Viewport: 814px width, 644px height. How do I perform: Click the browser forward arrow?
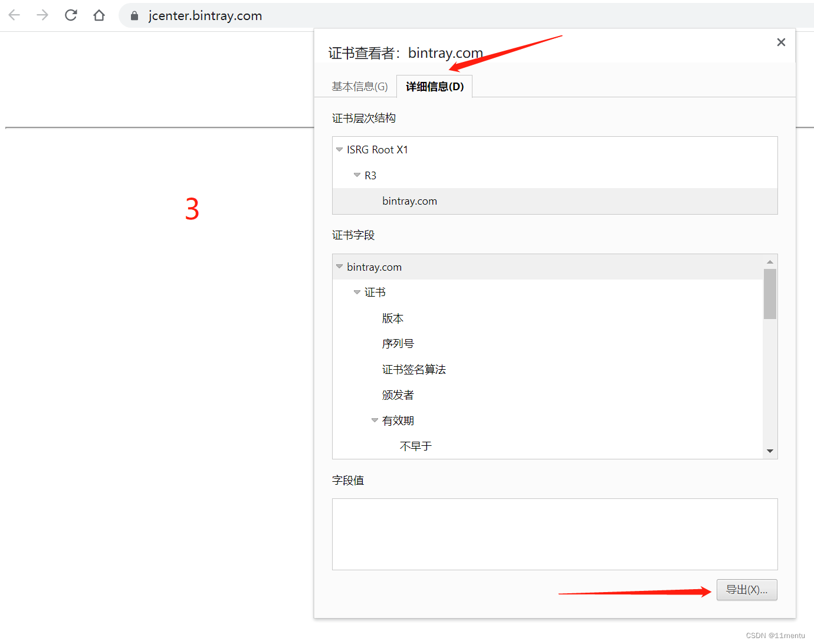(x=42, y=15)
